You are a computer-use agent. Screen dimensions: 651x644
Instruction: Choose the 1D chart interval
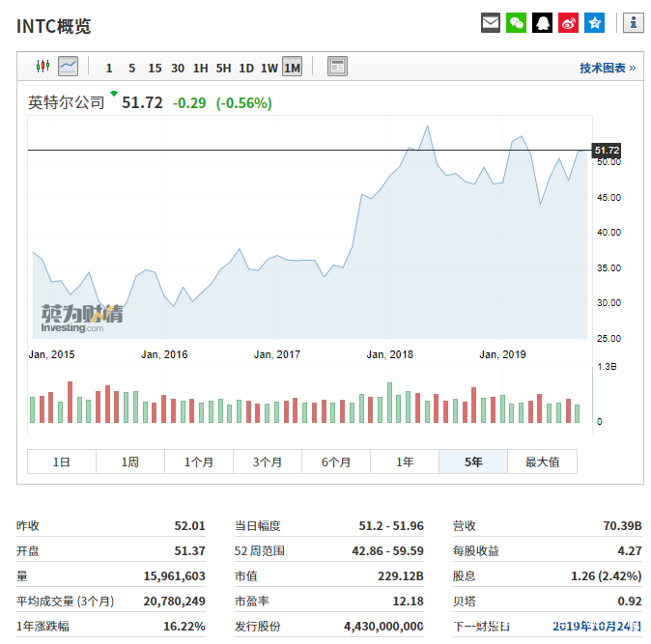[246, 68]
